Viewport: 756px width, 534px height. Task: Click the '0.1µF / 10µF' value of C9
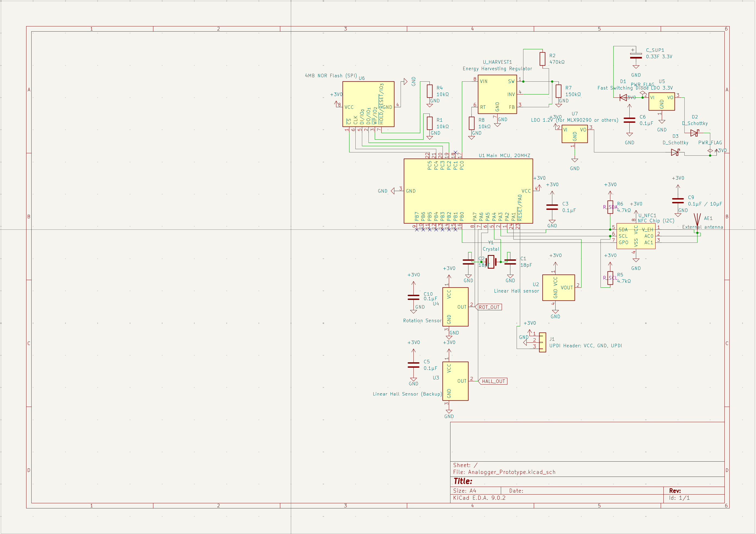pos(705,204)
